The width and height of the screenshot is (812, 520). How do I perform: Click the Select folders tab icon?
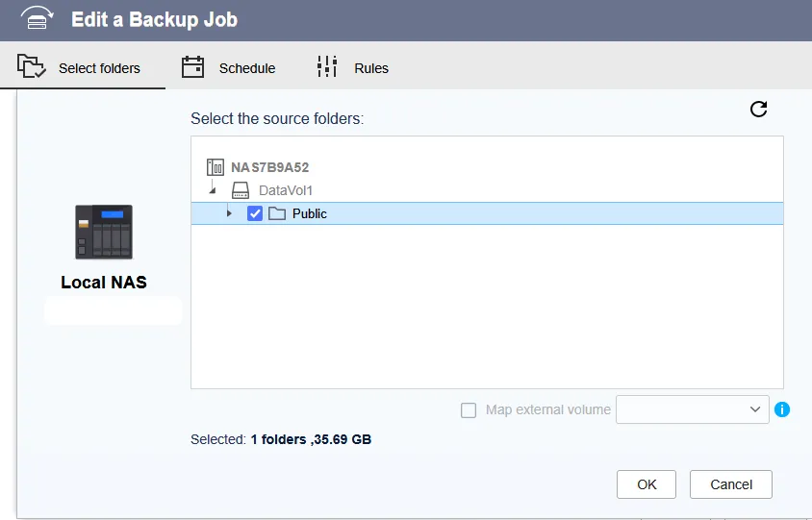point(31,66)
